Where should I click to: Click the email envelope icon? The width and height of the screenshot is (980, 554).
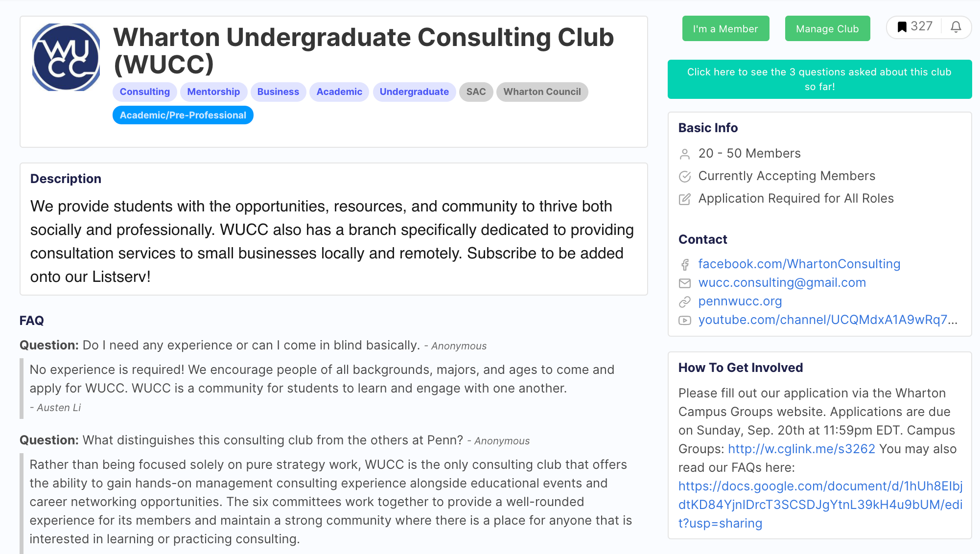(x=685, y=283)
